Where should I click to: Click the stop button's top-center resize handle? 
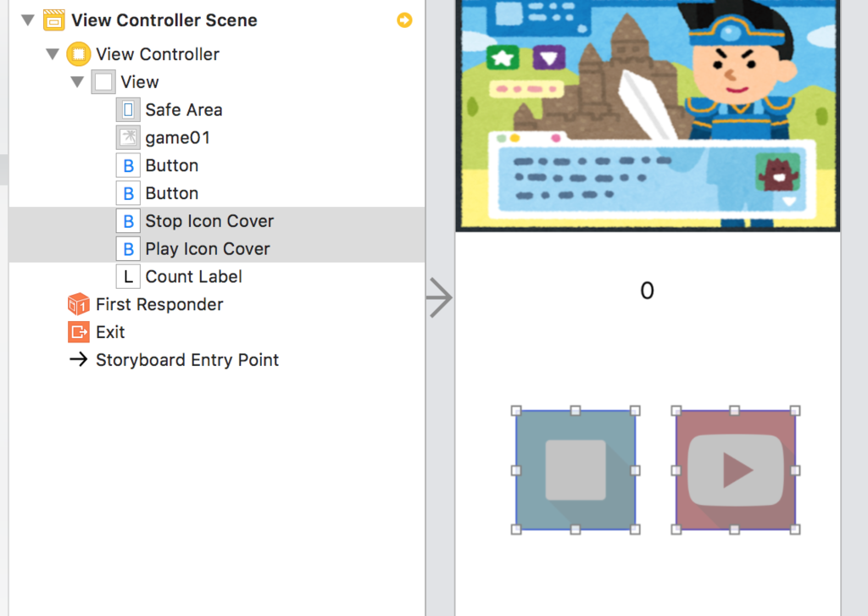(576, 411)
